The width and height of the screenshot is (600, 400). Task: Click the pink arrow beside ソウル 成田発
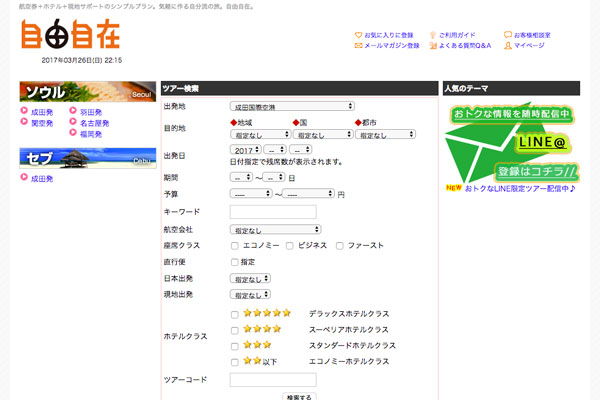point(24,111)
